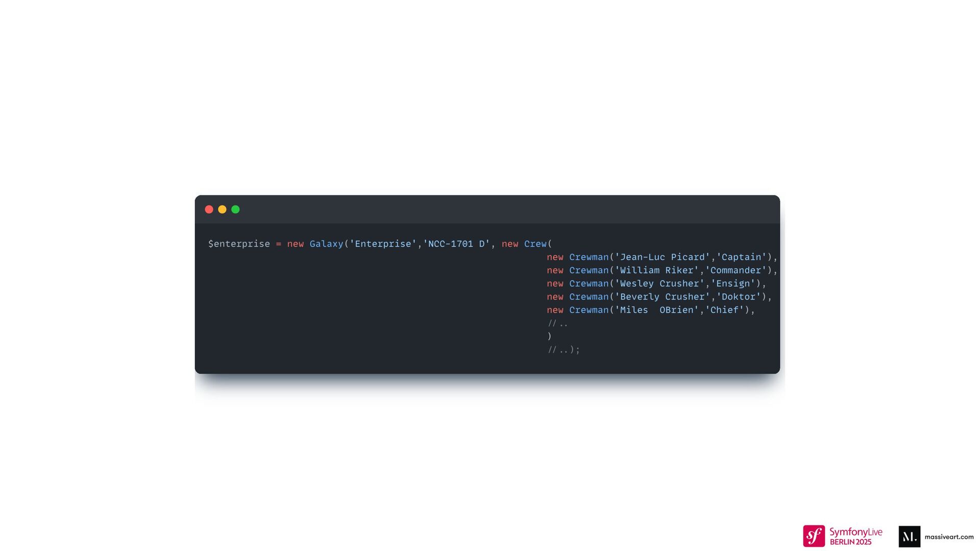This screenshot has width=980, height=551.
Task: Click the 'Miles OBrien' string
Action: (656, 310)
